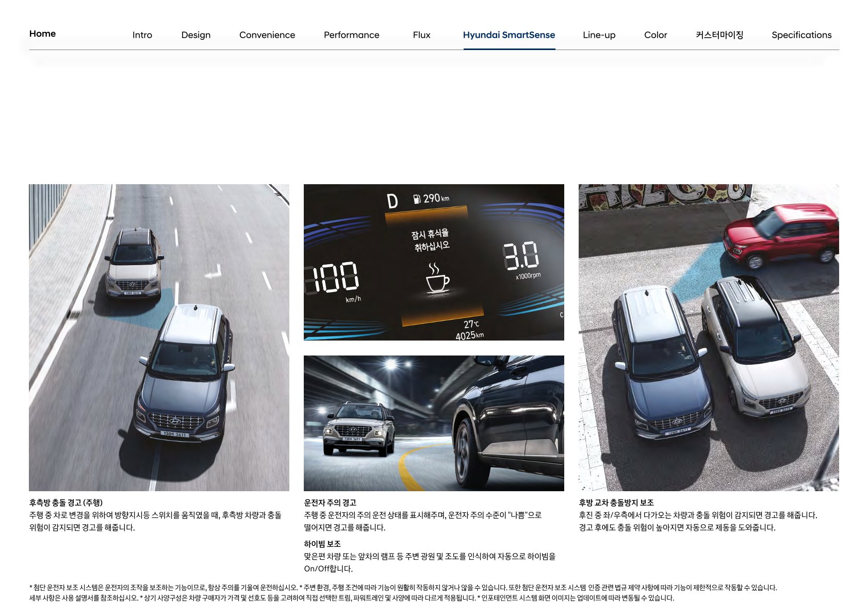Open the Flux tab
This screenshot has width=868, height=614.
click(421, 35)
